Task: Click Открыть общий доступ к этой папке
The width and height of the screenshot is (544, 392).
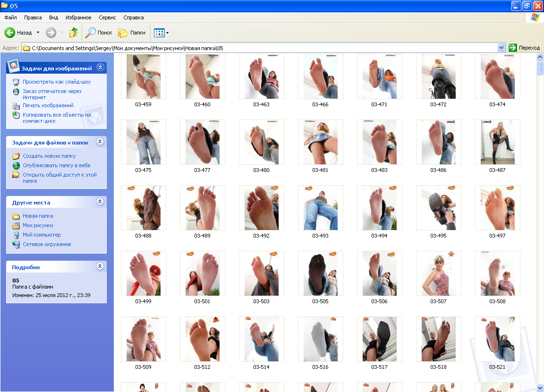Action: [x=59, y=178]
